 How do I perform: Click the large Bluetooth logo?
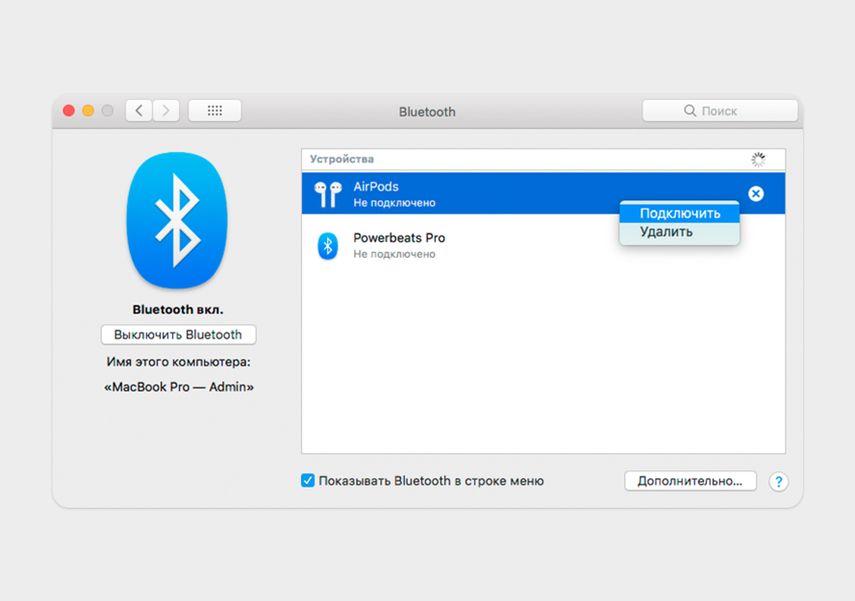[177, 220]
